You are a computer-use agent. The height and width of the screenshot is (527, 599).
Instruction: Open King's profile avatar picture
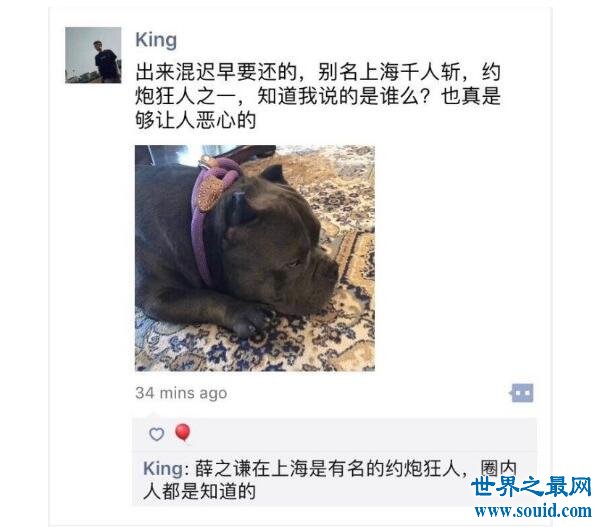coord(93,55)
